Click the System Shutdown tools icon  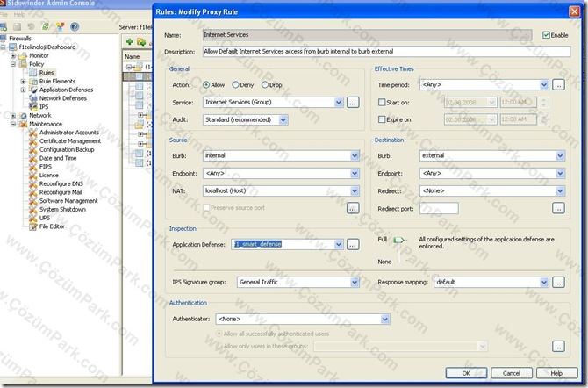click(33, 210)
